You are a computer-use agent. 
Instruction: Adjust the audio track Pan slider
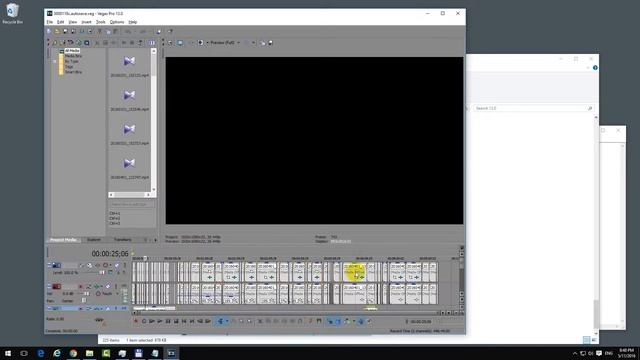84,300
